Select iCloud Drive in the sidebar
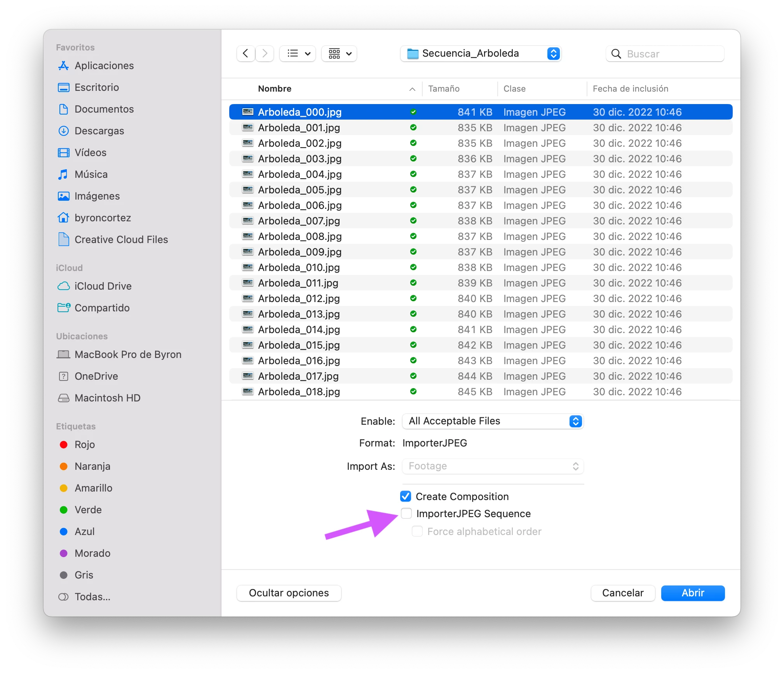Viewport: 784px width, 674px height. [103, 286]
